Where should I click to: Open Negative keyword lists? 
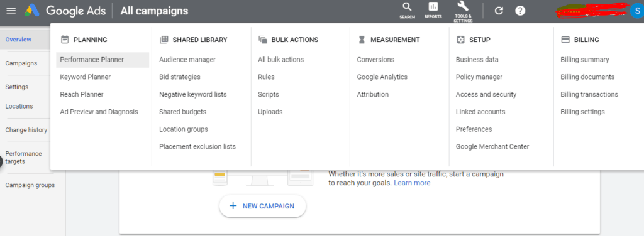(192, 94)
